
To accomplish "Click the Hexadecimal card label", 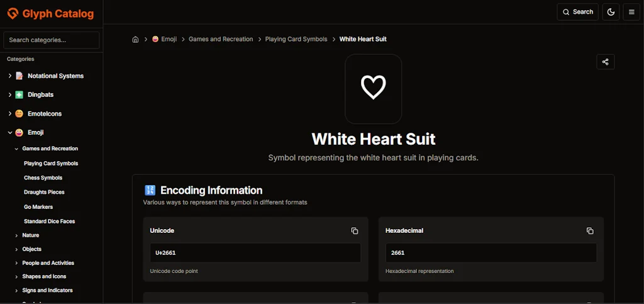I will tap(404, 230).
